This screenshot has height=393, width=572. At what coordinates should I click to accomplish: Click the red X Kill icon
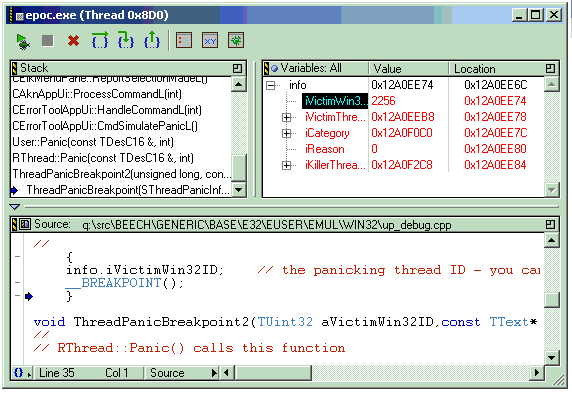[x=74, y=41]
